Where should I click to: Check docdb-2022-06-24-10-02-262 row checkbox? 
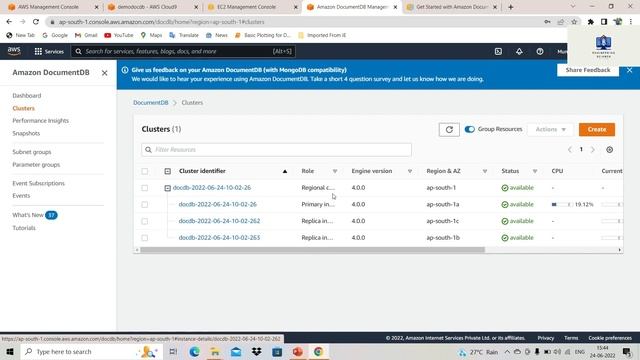pyautogui.click(x=144, y=221)
